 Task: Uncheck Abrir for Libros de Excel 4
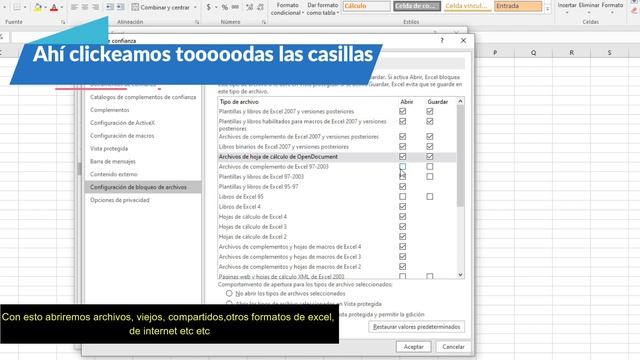[402, 207]
